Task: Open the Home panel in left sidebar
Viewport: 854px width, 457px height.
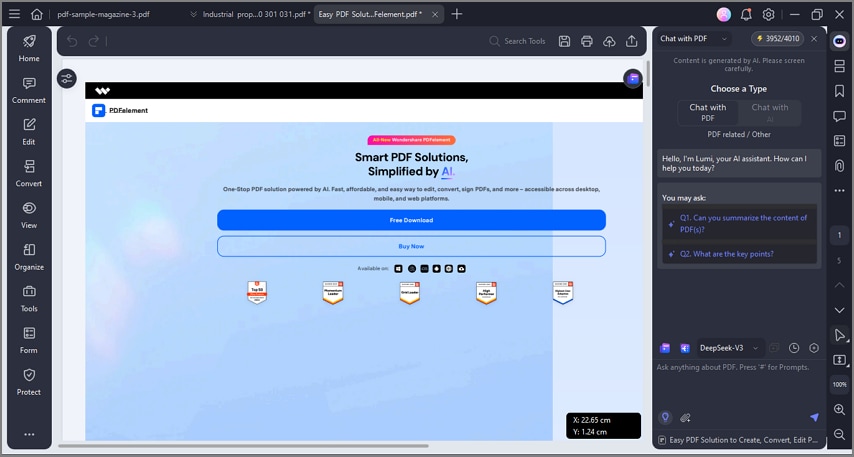Action: point(29,48)
